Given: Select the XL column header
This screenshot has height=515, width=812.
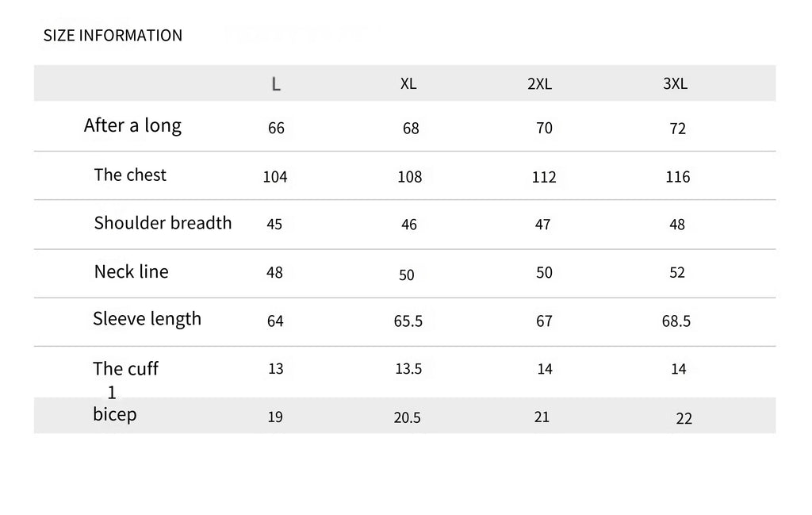Looking at the screenshot, I should click(x=408, y=83).
